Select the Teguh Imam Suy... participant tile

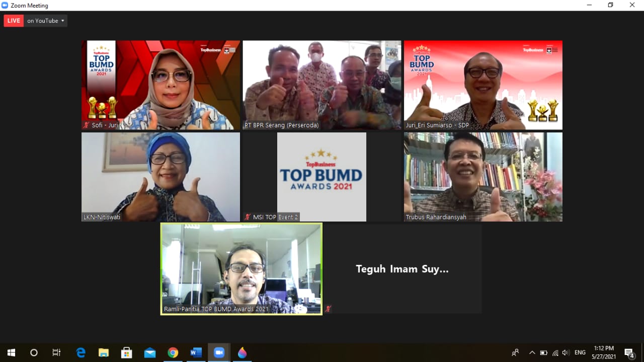pos(402,269)
